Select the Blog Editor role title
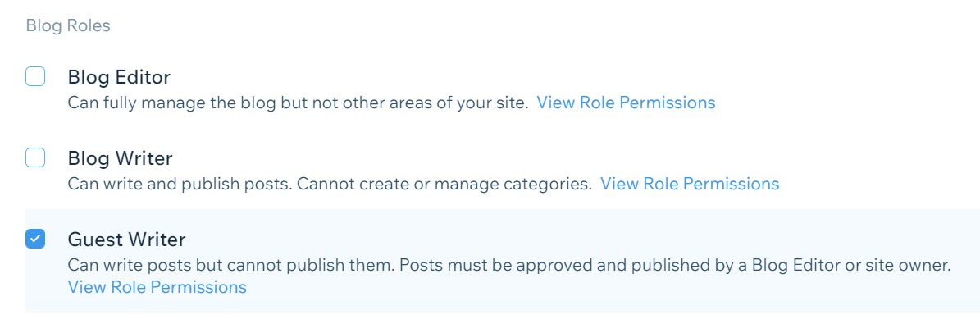 pyautogui.click(x=119, y=78)
